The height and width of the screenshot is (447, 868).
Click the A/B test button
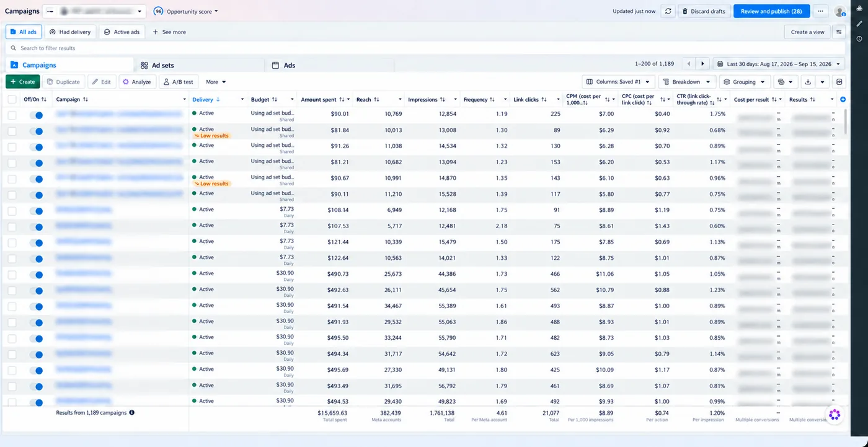[179, 82]
